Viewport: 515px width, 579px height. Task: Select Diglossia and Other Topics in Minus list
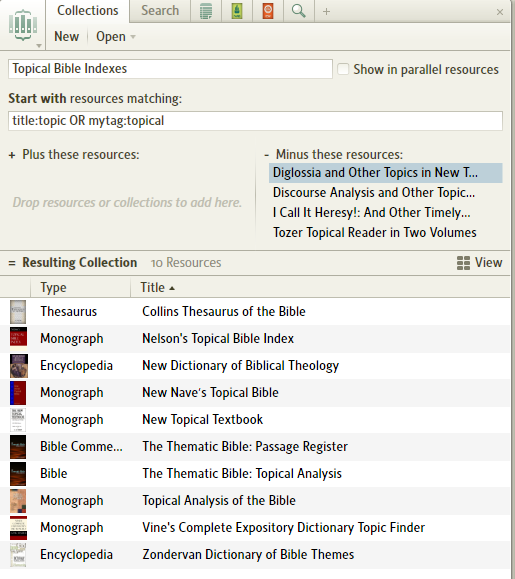[x=385, y=173]
